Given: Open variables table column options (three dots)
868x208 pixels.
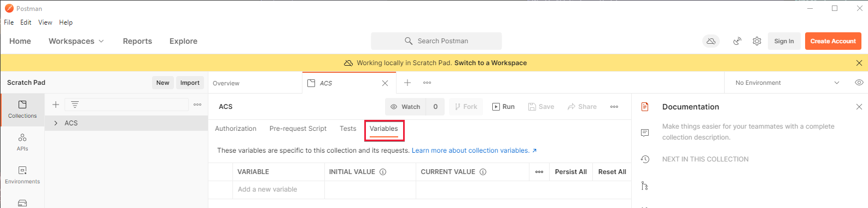Looking at the screenshot, I should [x=539, y=172].
